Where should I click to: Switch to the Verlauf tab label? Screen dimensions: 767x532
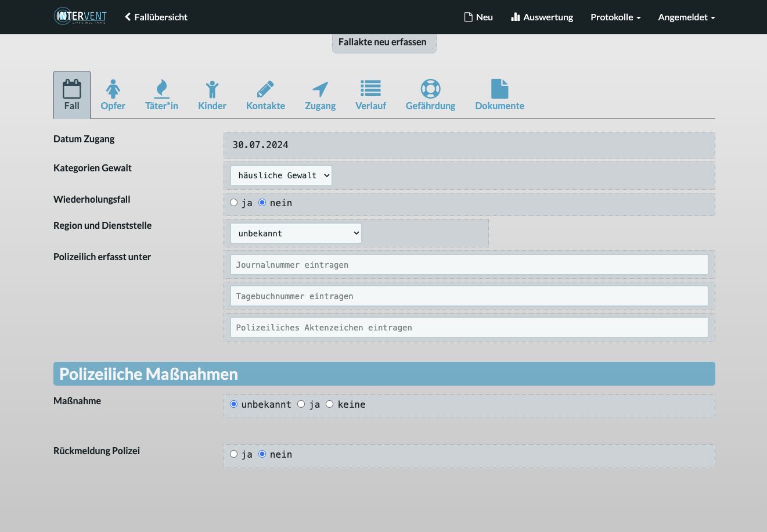(x=370, y=106)
